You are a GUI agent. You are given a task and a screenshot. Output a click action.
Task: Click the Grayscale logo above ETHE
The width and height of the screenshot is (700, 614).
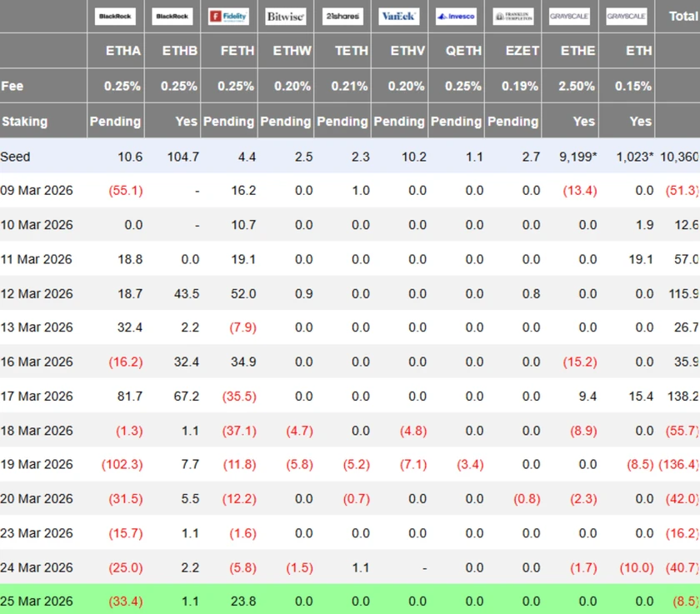tap(569, 17)
